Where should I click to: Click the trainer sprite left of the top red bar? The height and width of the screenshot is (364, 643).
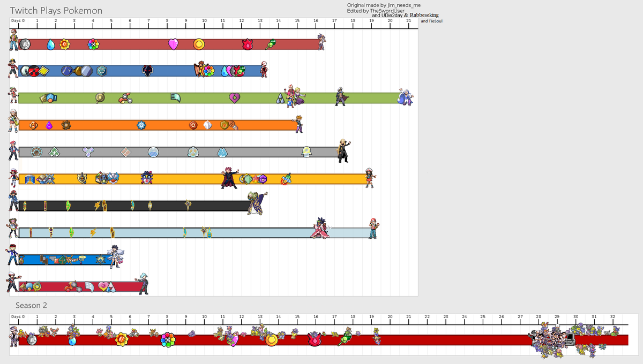click(x=14, y=39)
